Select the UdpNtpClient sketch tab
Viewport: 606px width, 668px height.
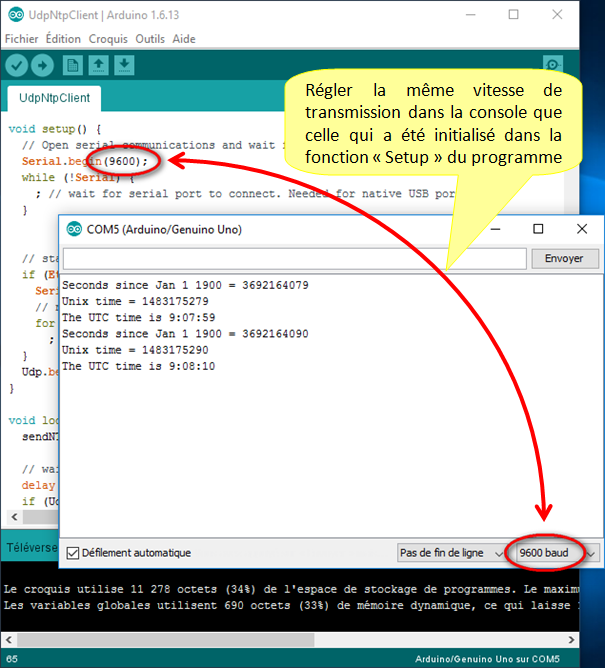55,98
